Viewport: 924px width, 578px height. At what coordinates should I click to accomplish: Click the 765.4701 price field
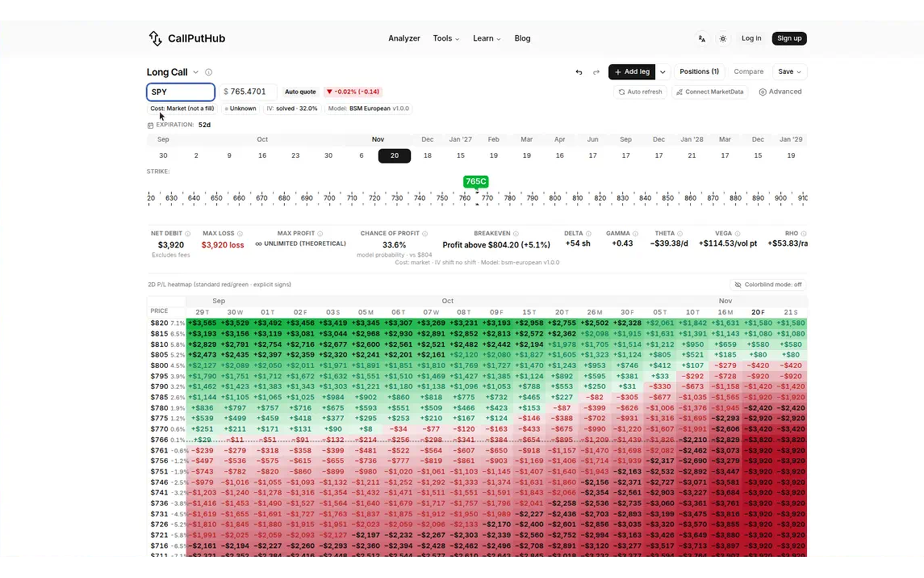[248, 92]
